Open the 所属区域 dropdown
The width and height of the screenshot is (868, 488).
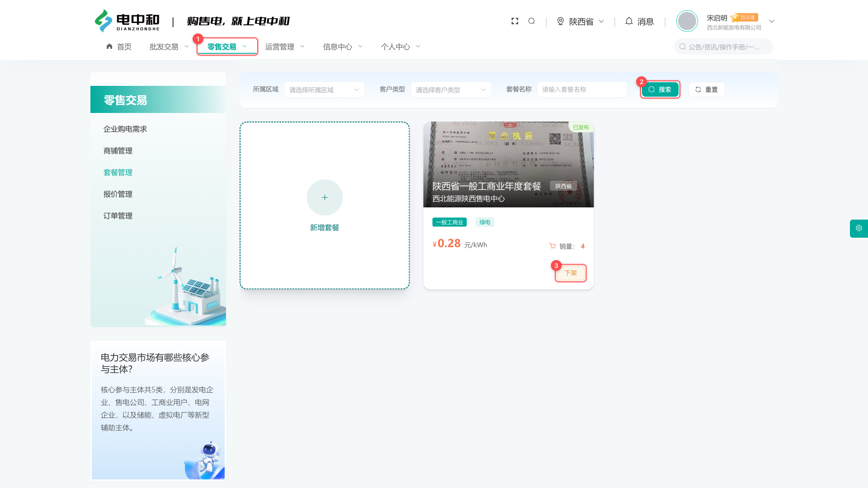(x=324, y=89)
